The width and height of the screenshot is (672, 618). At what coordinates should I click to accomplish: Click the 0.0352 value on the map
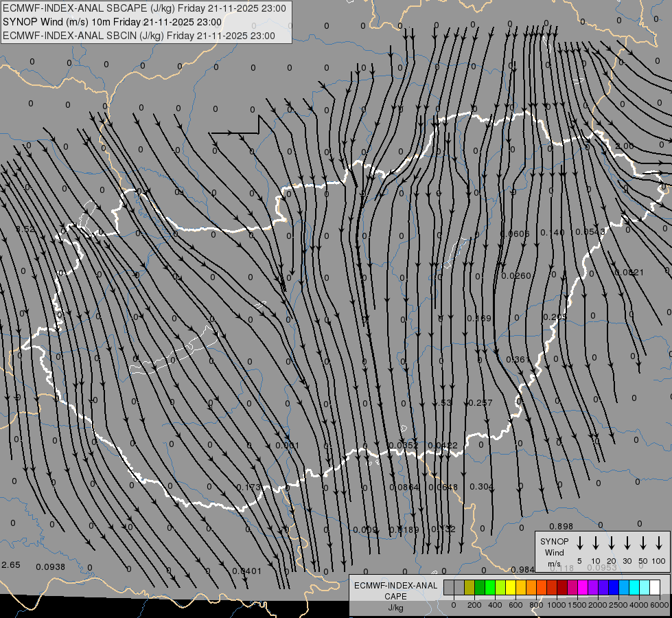click(404, 445)
